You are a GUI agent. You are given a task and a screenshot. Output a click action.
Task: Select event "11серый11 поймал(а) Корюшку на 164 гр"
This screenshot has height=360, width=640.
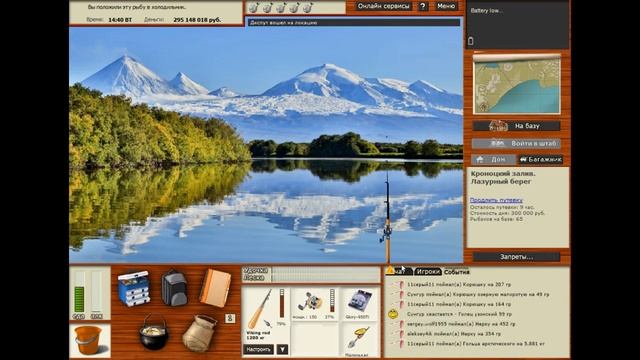click(459, 304)
